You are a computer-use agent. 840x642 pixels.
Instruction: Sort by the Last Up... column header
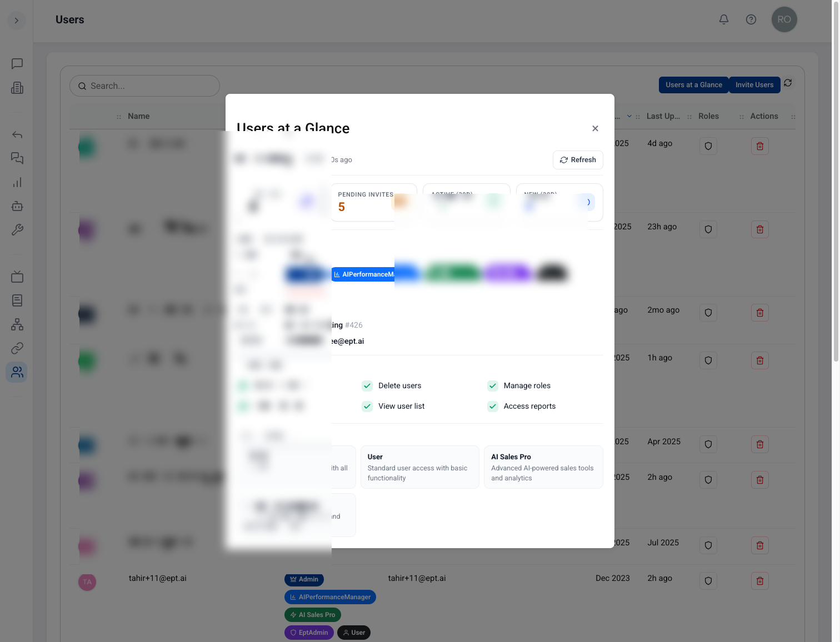pos(663,116)
